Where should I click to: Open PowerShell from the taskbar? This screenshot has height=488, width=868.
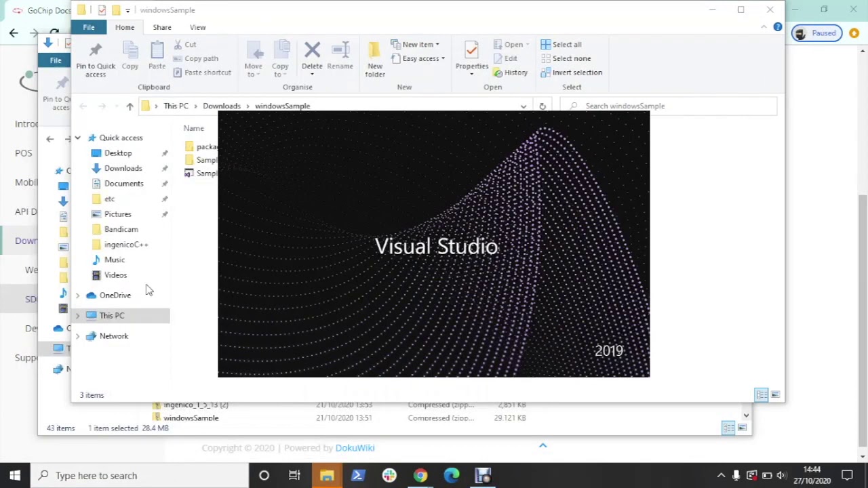(357, 475)
